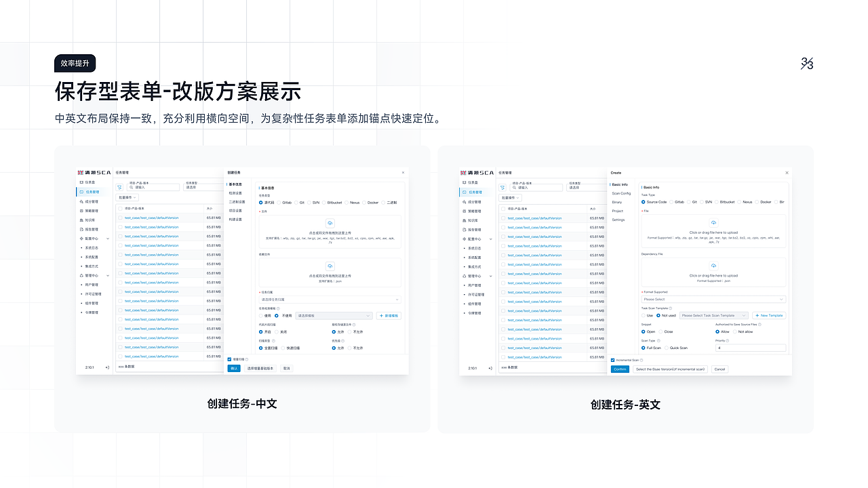Click 确认 button in Chinese form
Viewport: 868px width, 488px height.
pyautogui.click(x=234, y=369)
